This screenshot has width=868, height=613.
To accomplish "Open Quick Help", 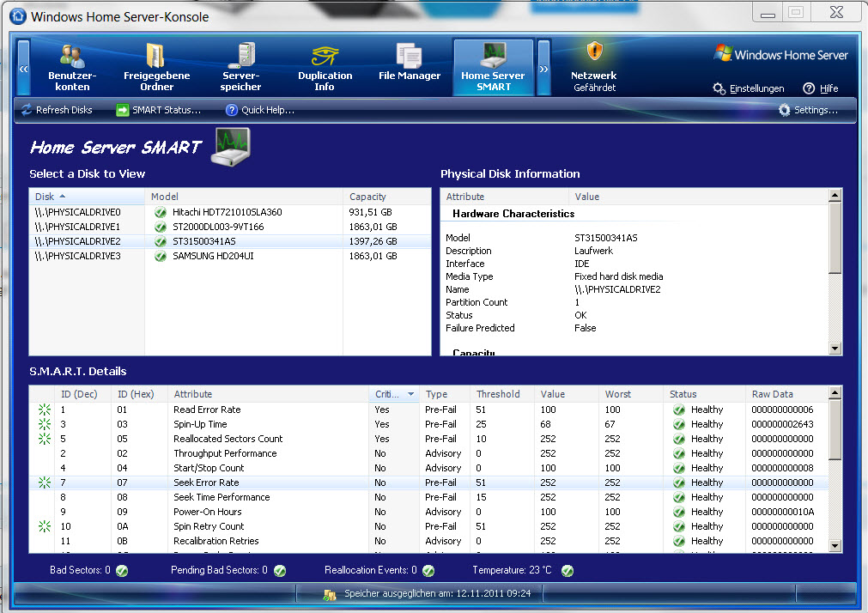I will pyautogui.click(x=260, y=110).
